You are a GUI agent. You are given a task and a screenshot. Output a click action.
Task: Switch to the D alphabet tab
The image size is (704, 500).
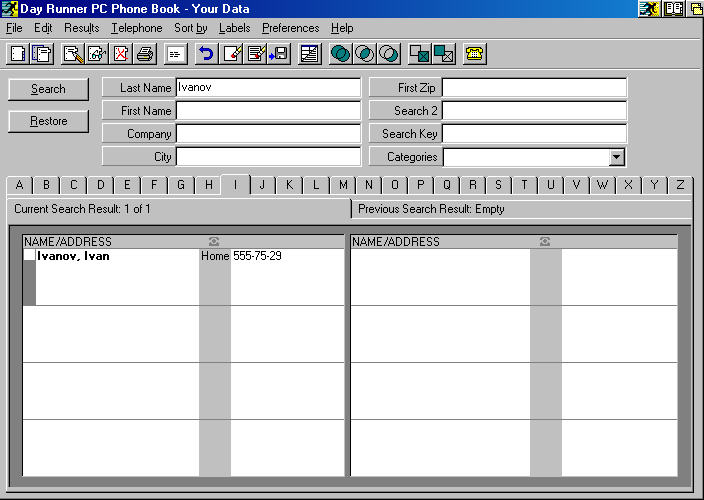tap(101, 185)
